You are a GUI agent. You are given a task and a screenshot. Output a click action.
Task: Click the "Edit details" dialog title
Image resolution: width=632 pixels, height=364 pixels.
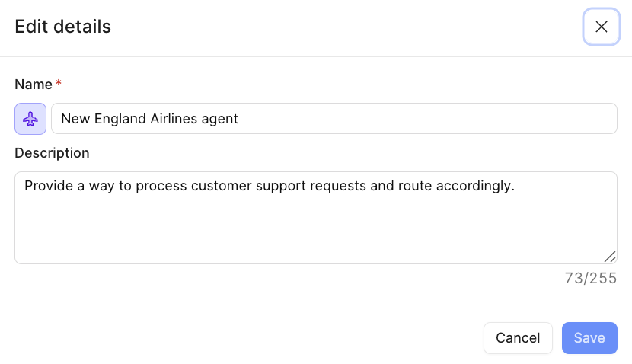(x=63, y=27)
